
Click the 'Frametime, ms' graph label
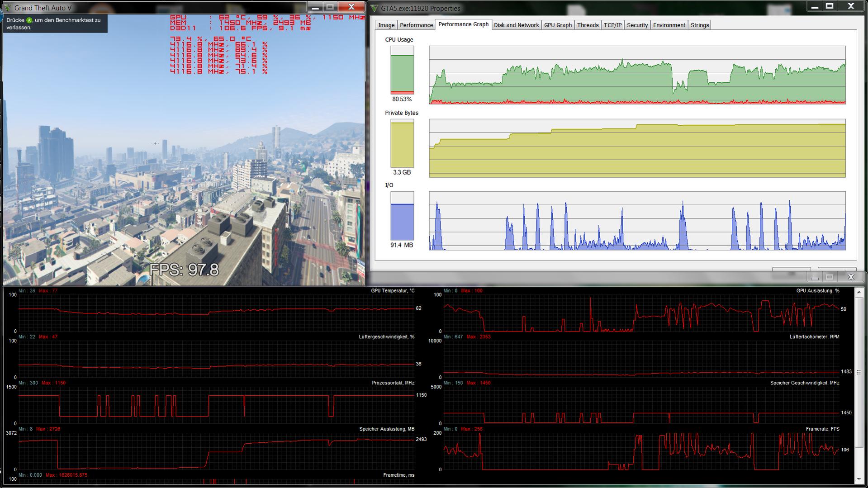point(398,475)
